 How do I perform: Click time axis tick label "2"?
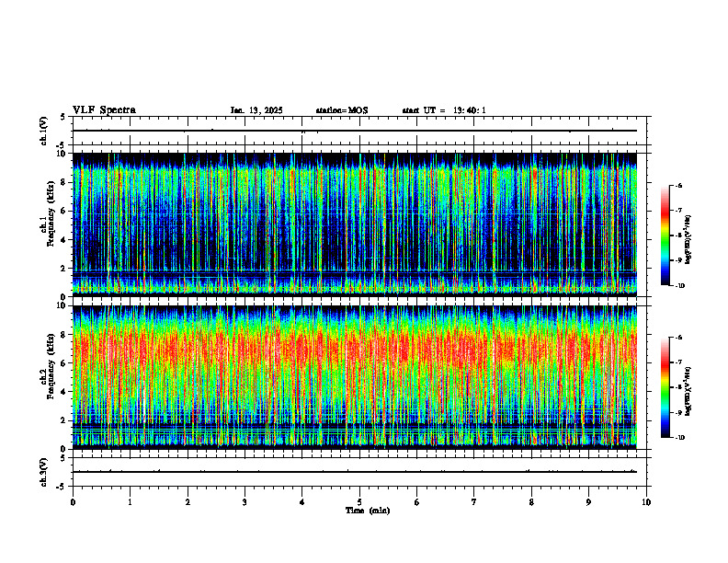(x=188, y=502)
